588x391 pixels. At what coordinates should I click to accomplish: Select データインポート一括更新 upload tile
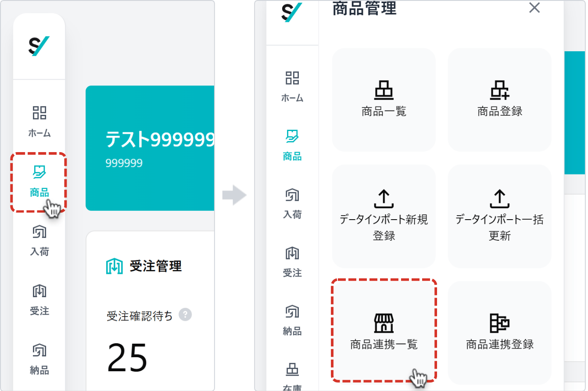[x=499, y=216]
